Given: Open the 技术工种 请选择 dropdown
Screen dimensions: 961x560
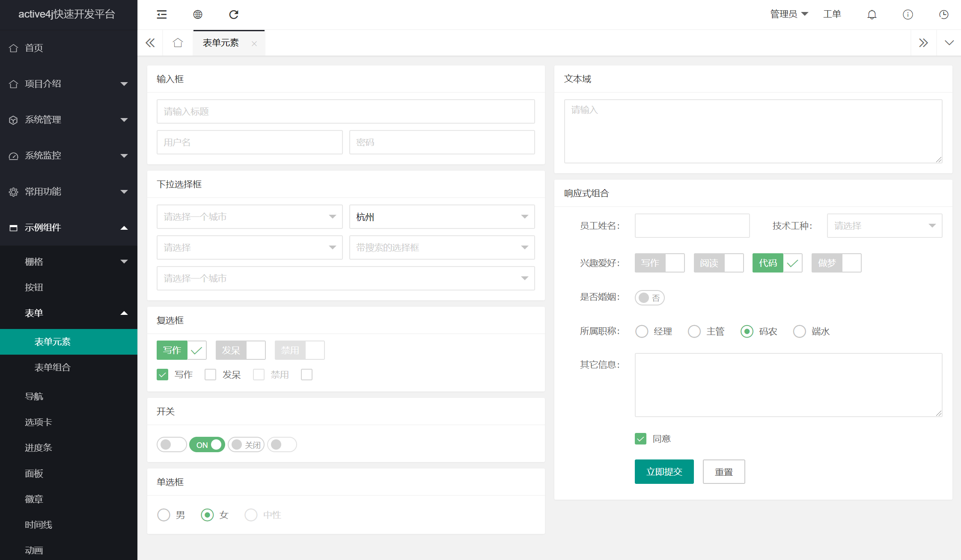Looking at the screenshot, I should pyautogui.click(x=885, y=226).
